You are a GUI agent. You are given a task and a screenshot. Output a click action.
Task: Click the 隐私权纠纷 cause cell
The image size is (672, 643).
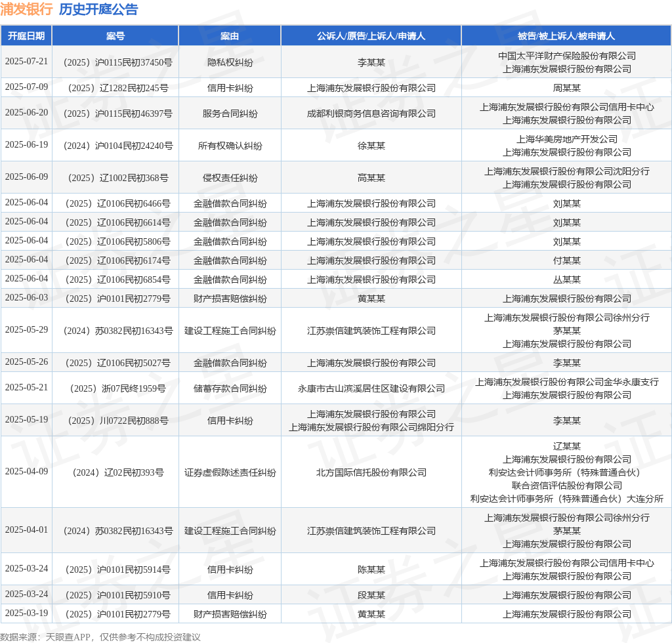[x=230, y=62]
